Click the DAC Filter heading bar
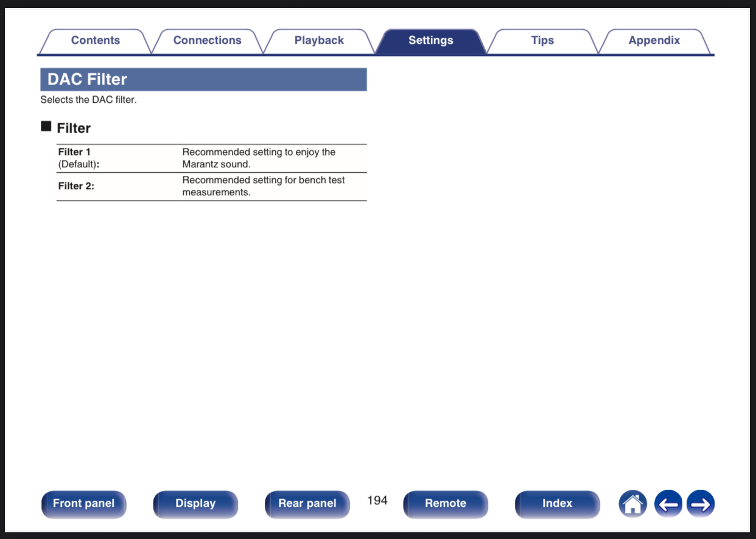Viewport: 756px width, 539px height. click(x=203, y=80)
